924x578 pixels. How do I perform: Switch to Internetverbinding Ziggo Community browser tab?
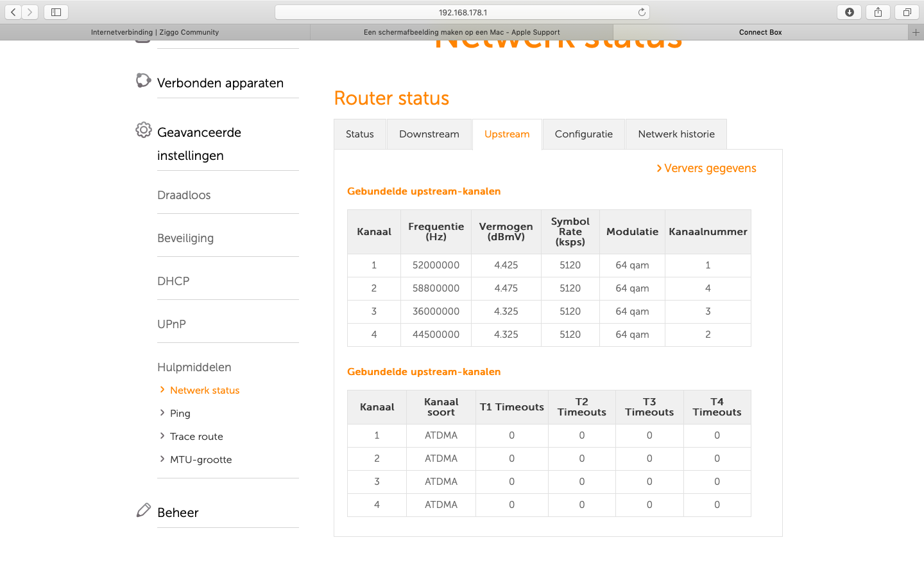coord(155,32)
